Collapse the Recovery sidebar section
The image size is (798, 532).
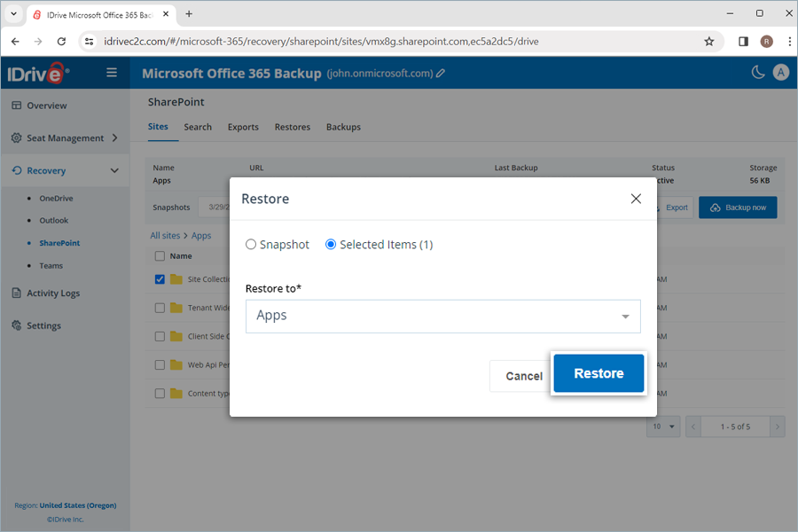(114, 170)
